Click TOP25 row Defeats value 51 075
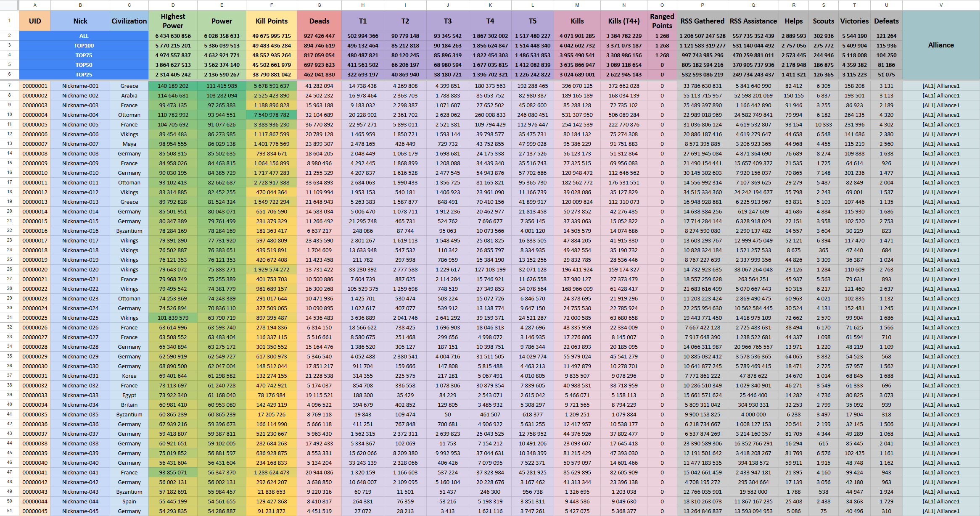The height and width of the screenshot is (516, 980). 886,74
